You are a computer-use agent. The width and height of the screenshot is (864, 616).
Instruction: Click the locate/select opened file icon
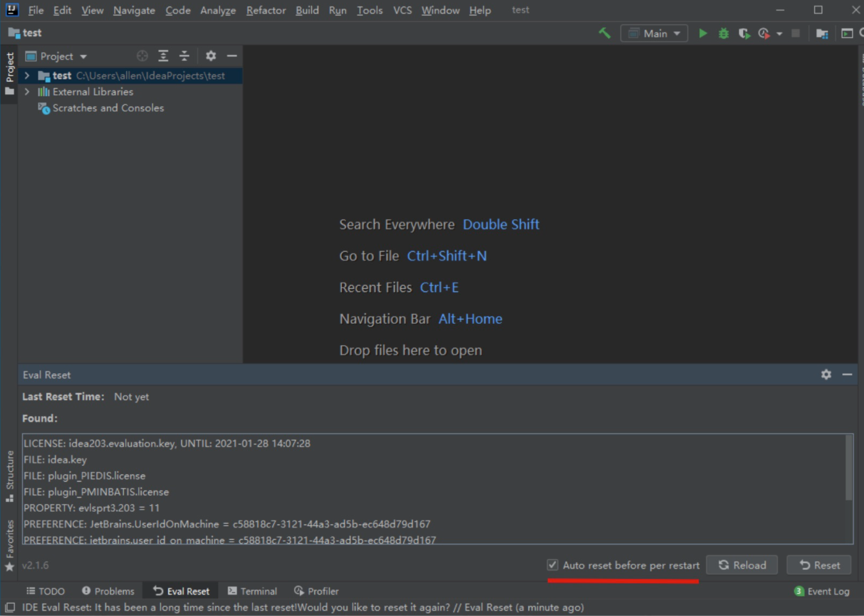142,56
